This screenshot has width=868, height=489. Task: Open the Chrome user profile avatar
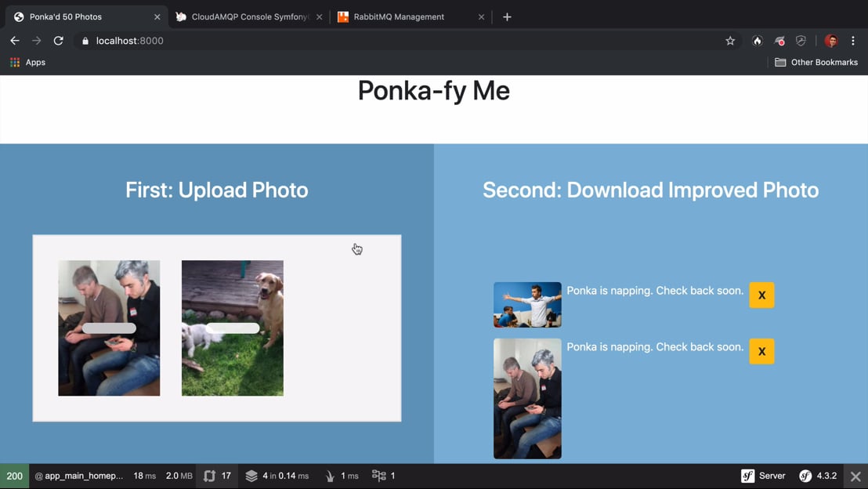tap(830, 41)
